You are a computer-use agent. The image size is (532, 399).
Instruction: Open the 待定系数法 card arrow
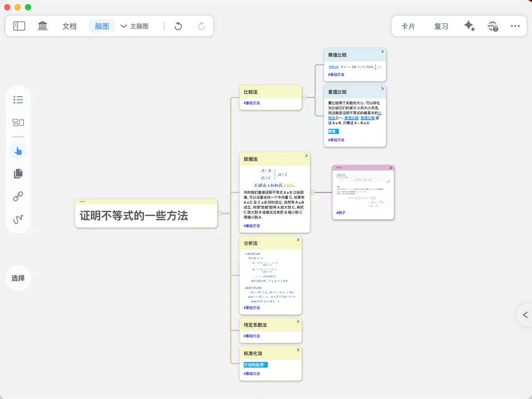[x=298, y=322]
